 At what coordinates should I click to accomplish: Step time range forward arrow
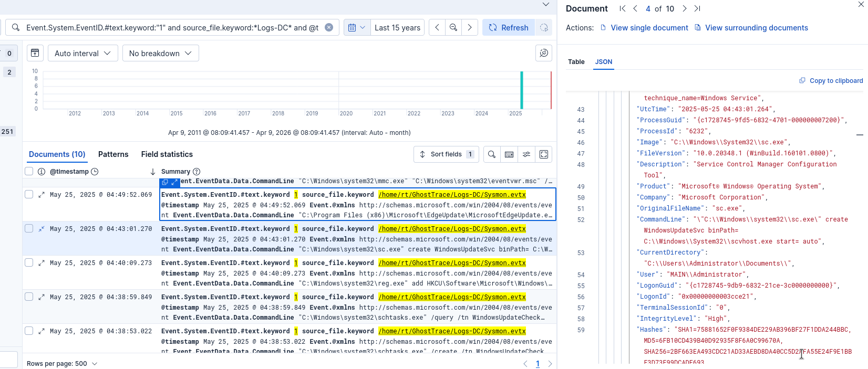(x=470, y=27)
